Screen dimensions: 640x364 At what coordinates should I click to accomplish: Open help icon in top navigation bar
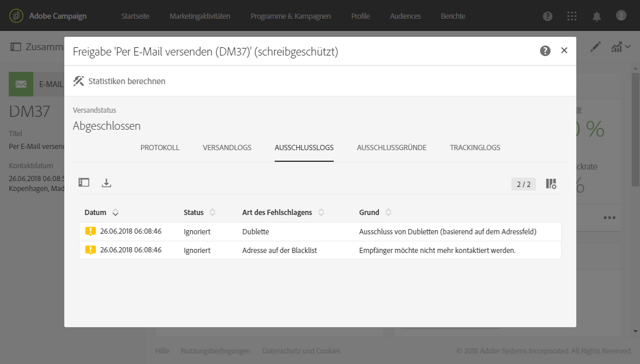point(548,16)
